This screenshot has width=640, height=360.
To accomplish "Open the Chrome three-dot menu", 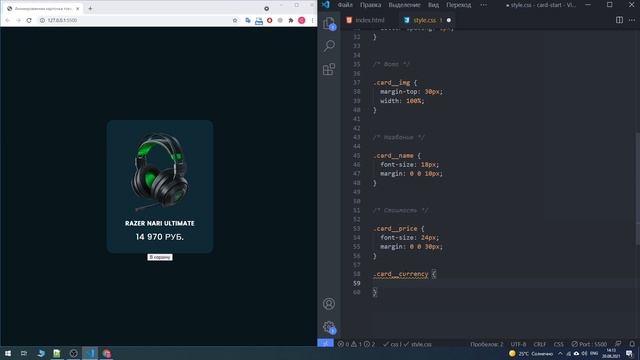I will pyautogui.click(x=312, y=20).
